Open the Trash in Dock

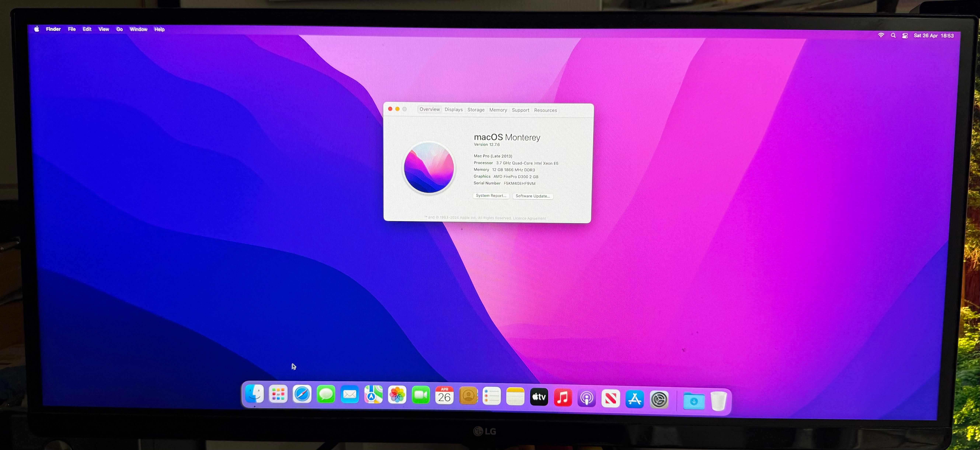[x=719, y=401]
